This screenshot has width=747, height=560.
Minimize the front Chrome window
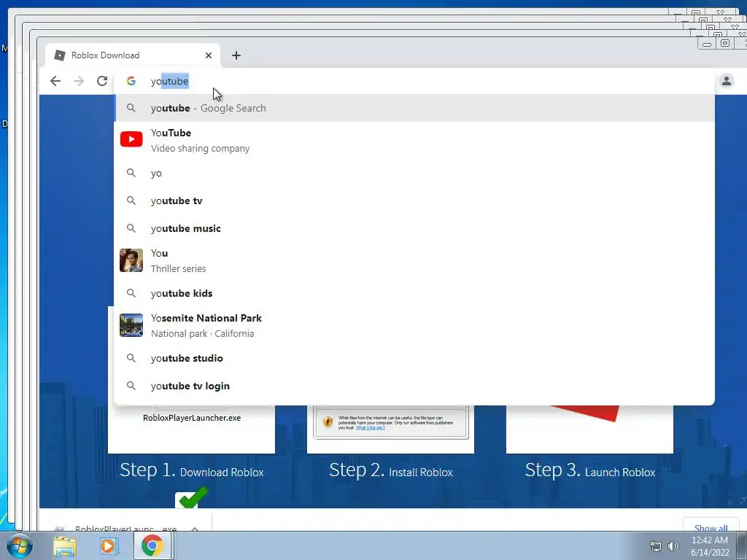coord(707,44)
